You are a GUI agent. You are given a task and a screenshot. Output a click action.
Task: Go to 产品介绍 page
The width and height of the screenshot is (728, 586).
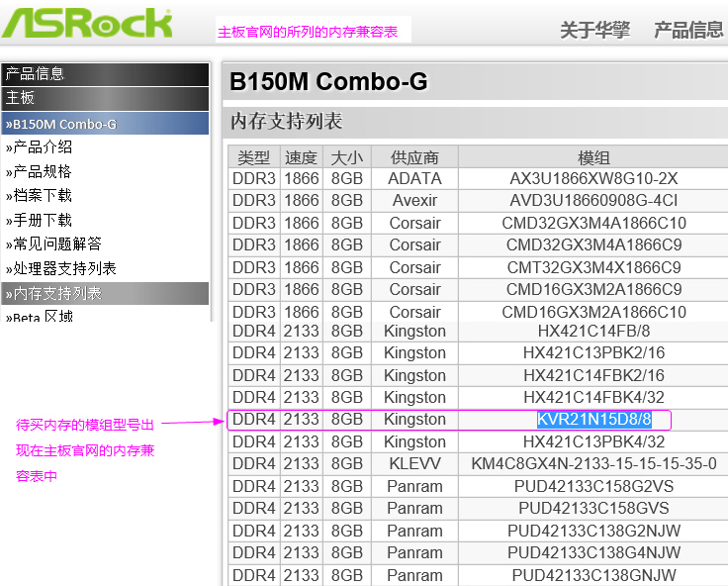39,147
